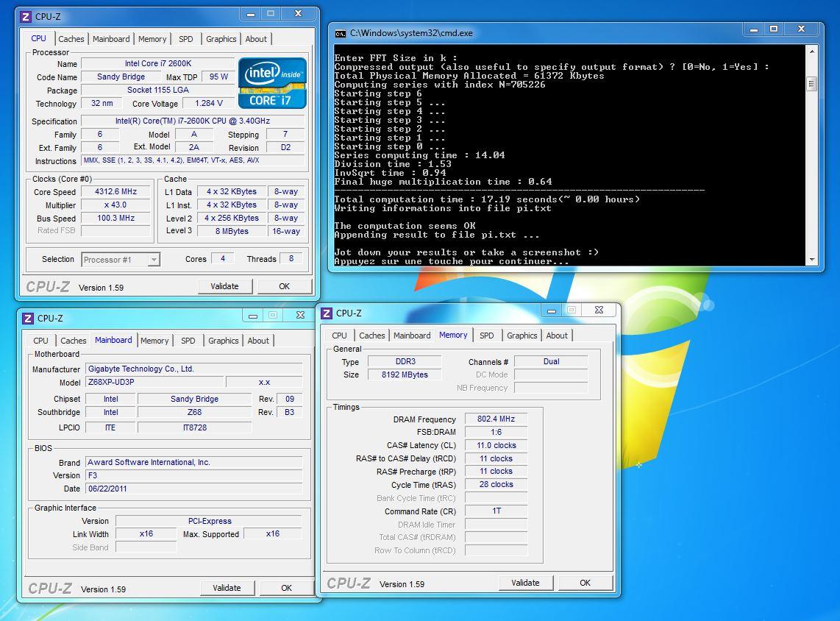The width and height of the screenshot is (840, 621).
Task: Click the Core Speed value 4312.6 MHz
Action: click(x=115, y=192)
